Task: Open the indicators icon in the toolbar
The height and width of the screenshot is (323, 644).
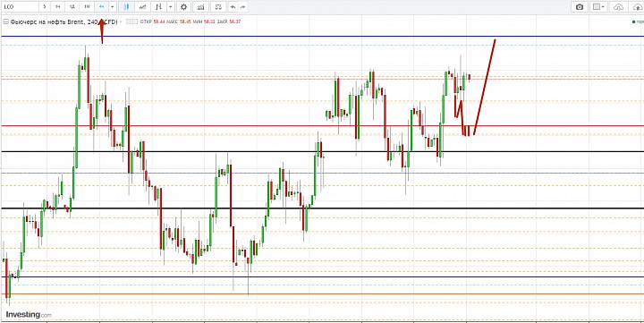Action: [200, 7]
